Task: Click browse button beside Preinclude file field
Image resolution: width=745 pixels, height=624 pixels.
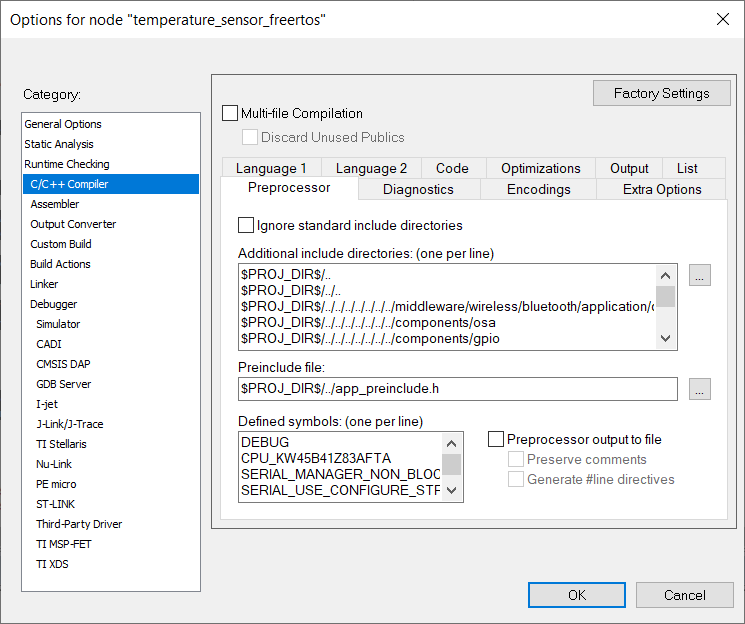Action: (x=700, y=389)
